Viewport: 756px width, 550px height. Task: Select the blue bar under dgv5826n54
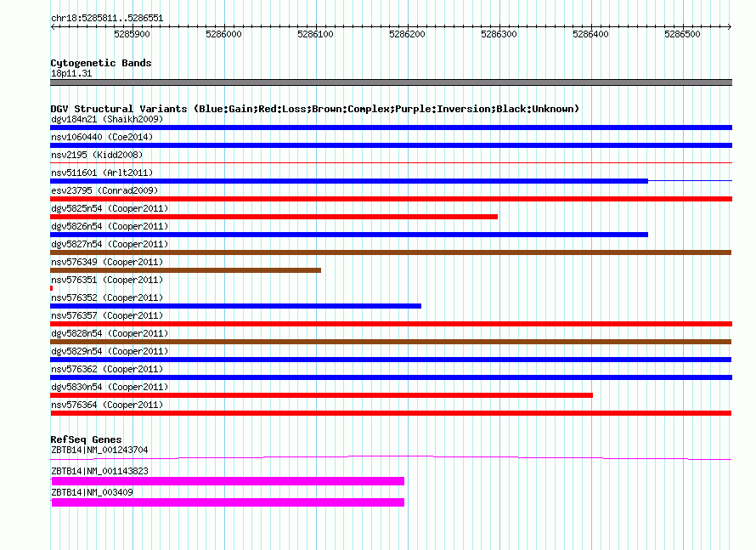[x=349, y=235]
